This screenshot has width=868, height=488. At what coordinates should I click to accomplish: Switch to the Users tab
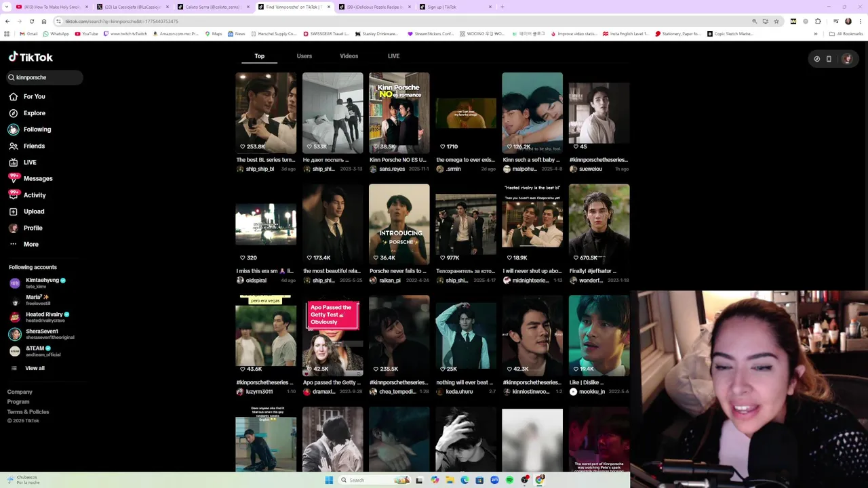[x=304, y=56]
